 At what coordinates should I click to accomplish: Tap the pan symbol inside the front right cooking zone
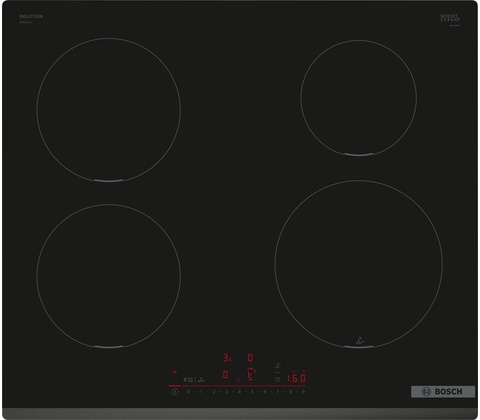pyautogui.click(x=359, y=341)
